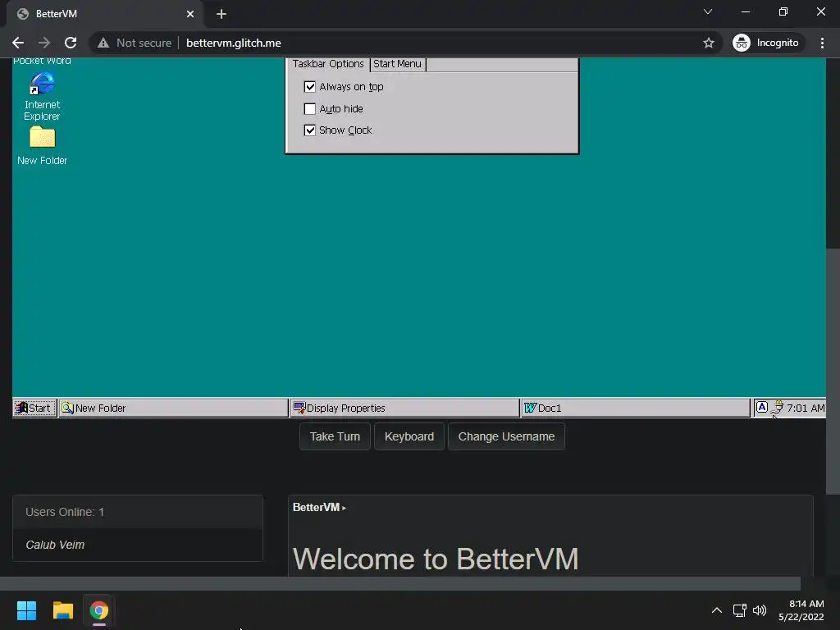Toggle Always on top checkbox
Screen dimensions: 840x630
(309, 86)
